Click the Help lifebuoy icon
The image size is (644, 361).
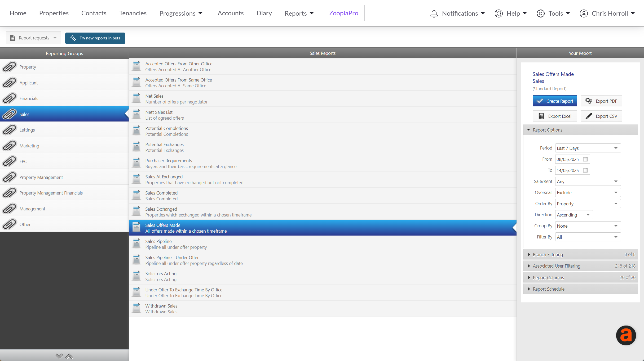click(499, 13)
